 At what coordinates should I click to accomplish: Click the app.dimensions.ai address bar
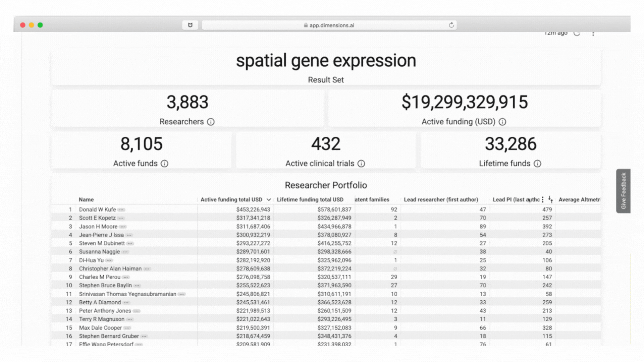pos(329,25)
